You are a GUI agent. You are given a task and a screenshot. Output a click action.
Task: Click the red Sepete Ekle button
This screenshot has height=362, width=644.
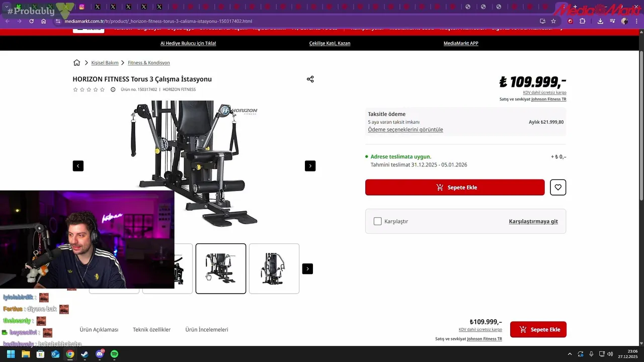coord(455,188)
